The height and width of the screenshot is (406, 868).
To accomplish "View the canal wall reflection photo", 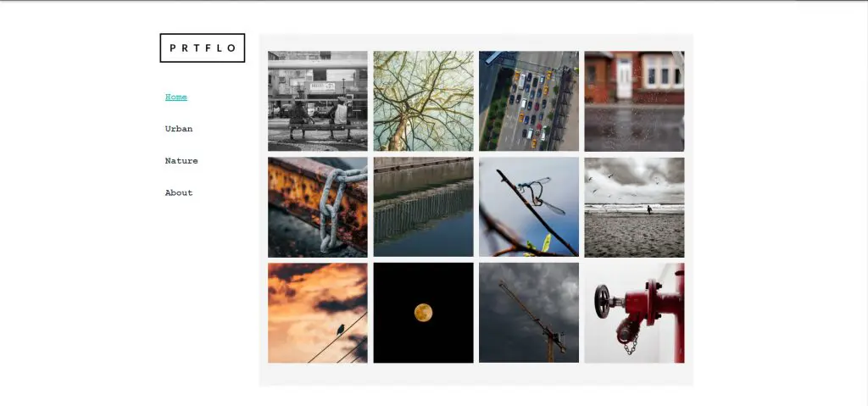I will (424, 207).
